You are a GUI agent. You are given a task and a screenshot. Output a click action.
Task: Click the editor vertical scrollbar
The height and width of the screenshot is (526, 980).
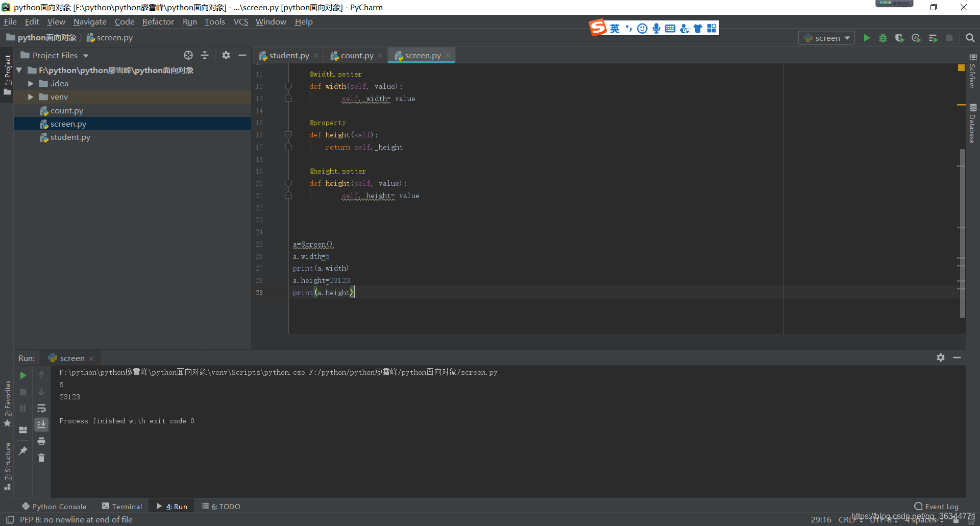pos(962,233)
